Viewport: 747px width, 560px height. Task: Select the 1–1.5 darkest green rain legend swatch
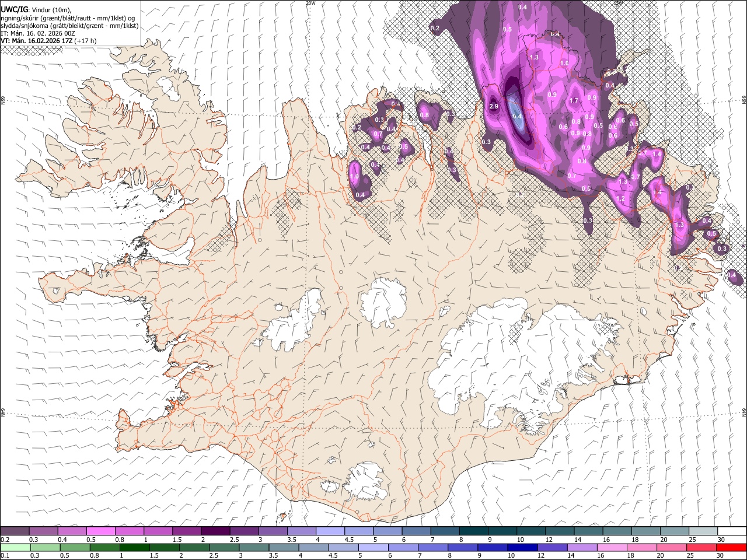click(x=135, y=547)
